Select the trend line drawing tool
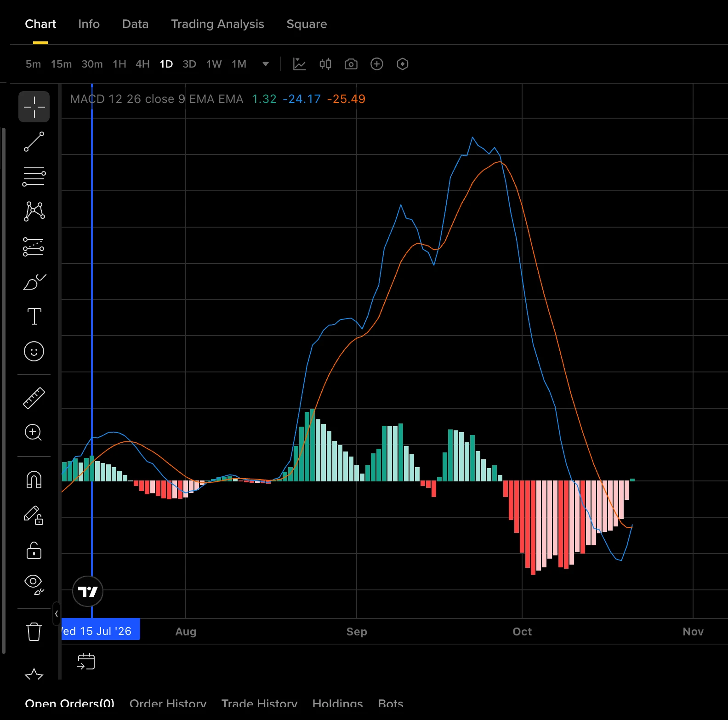The height and width of the screenshot is (720, 728). tap(34, 142)
